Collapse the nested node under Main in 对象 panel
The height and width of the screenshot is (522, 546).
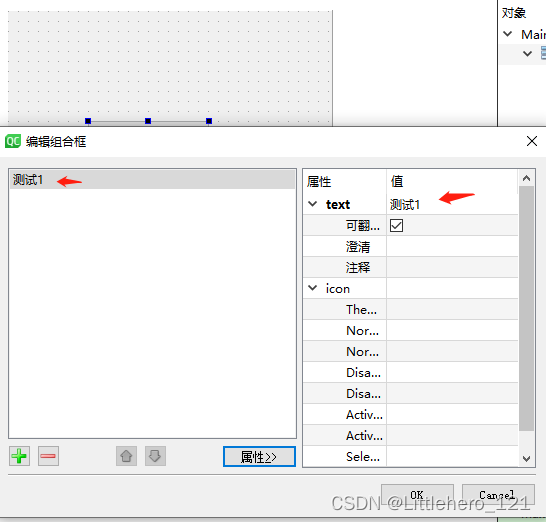(x=528, y=54)
